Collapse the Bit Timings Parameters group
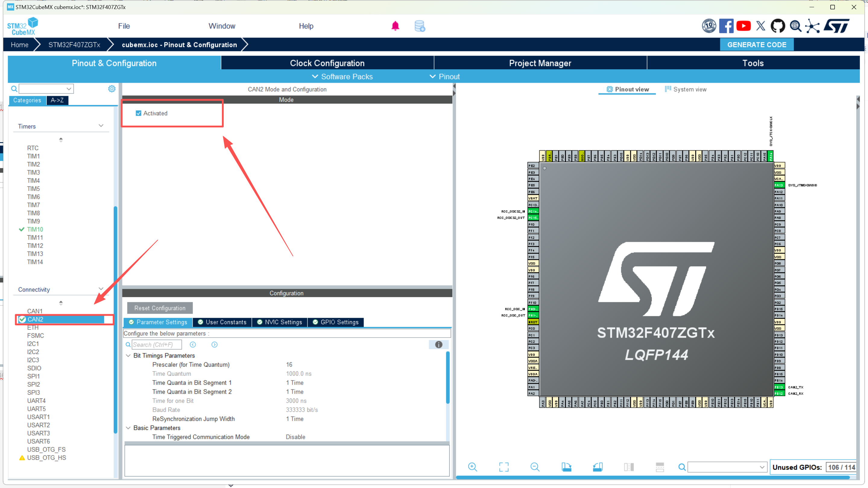 128,355
